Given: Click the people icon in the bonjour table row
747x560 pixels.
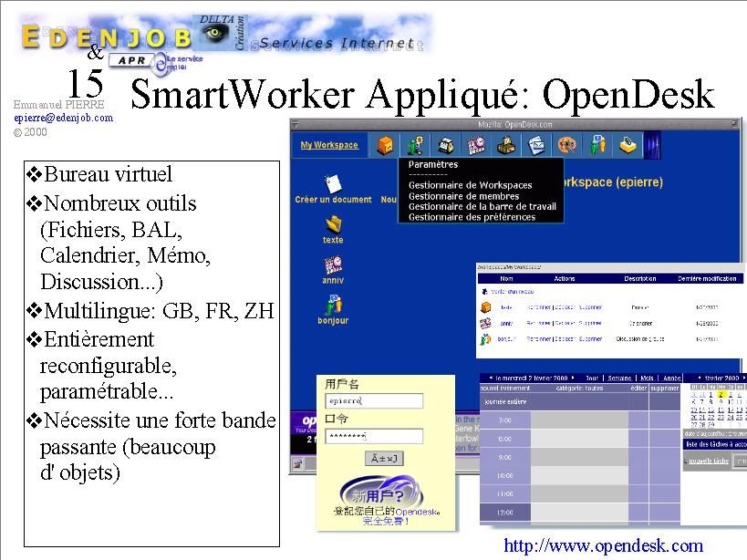Looking at the screenshot, I should (485, 339).
